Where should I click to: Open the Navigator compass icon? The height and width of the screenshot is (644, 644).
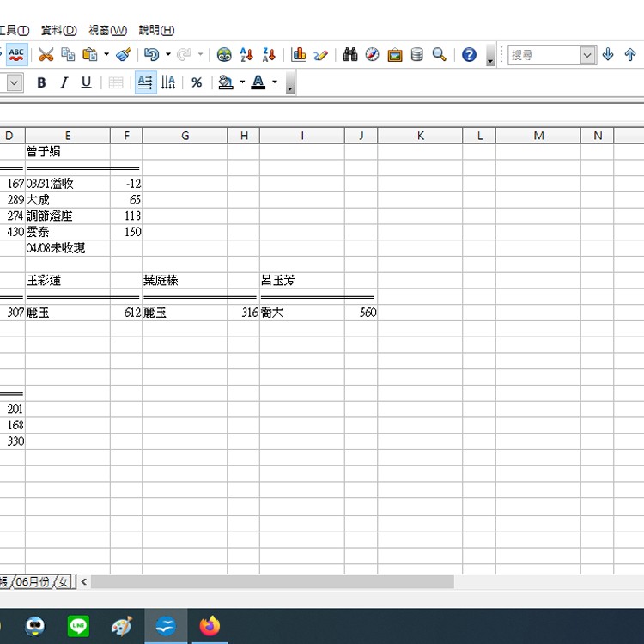[x=372, y=55]
